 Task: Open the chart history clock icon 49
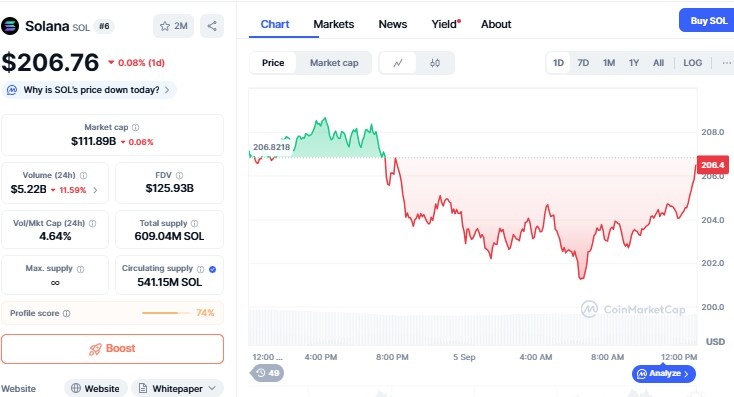(x=267, y=373)
